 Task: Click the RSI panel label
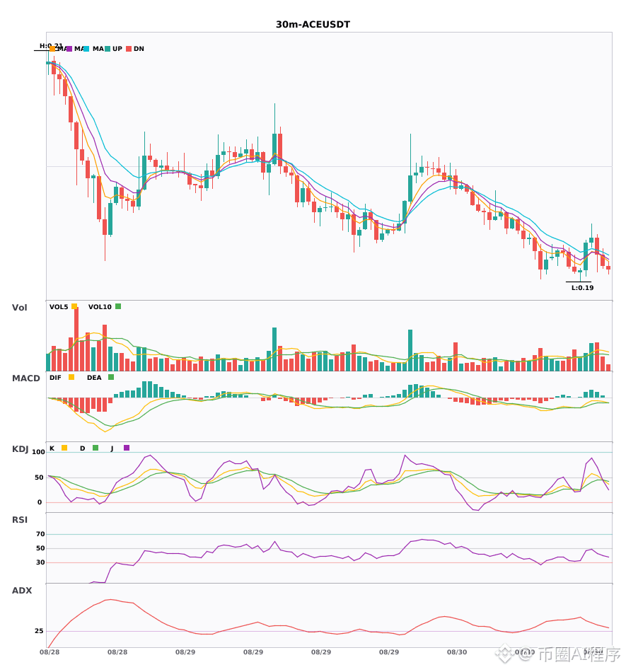coord(20,519)
